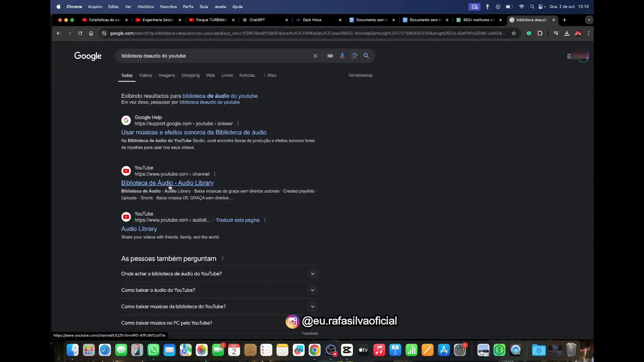Open the Calendar app in the dock
644x362 pixels.
tap(234, 350)
